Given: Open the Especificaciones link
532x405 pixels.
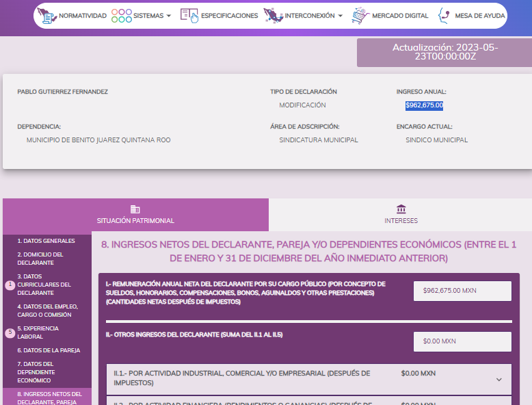Looking at the screenshot, I should (229, 16).
